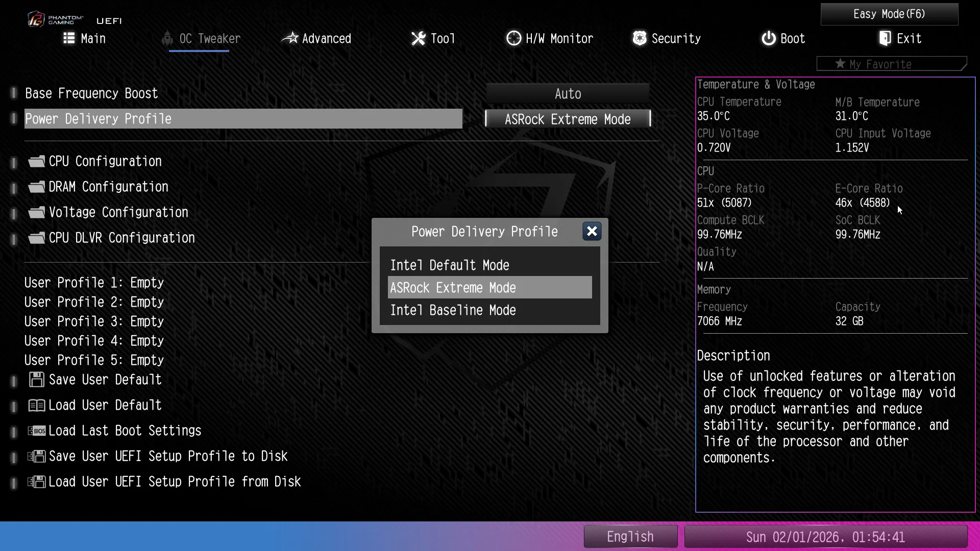This screenshot has height=551, width=980.
Task: Close the Power Delivery Profile popup
Action: [592, 232]
